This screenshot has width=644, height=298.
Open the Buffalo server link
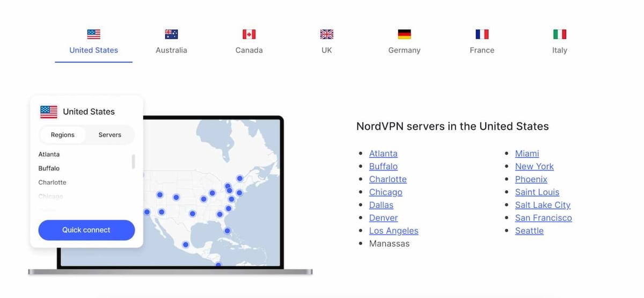(x=383, y=166)
